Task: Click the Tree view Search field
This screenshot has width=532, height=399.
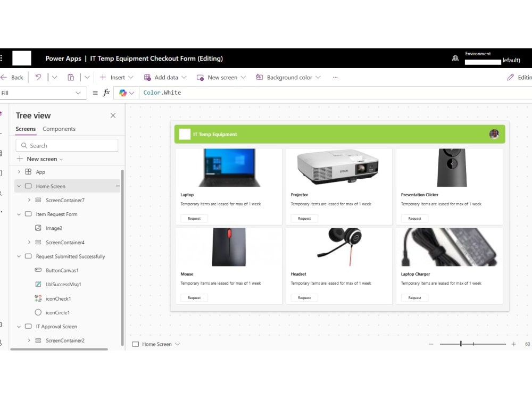Action: pyautogui.click(x=67, y=146)
